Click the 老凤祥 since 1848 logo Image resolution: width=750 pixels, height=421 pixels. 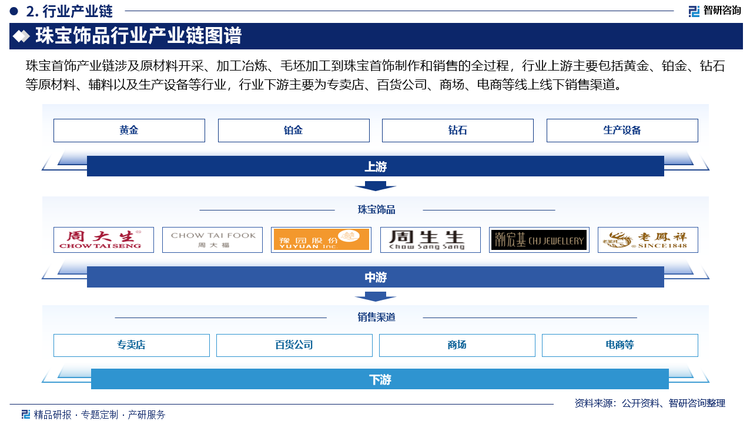point(648,240)
